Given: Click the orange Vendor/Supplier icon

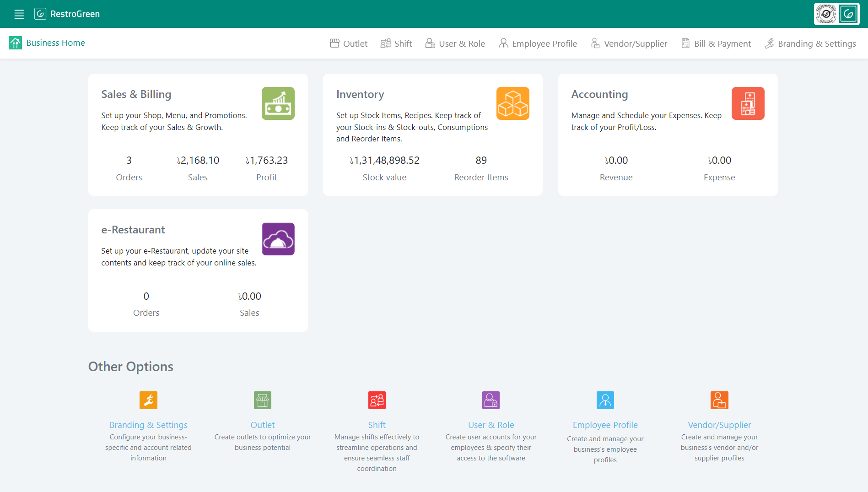Looking at the screenshot, I should [719, 400].
